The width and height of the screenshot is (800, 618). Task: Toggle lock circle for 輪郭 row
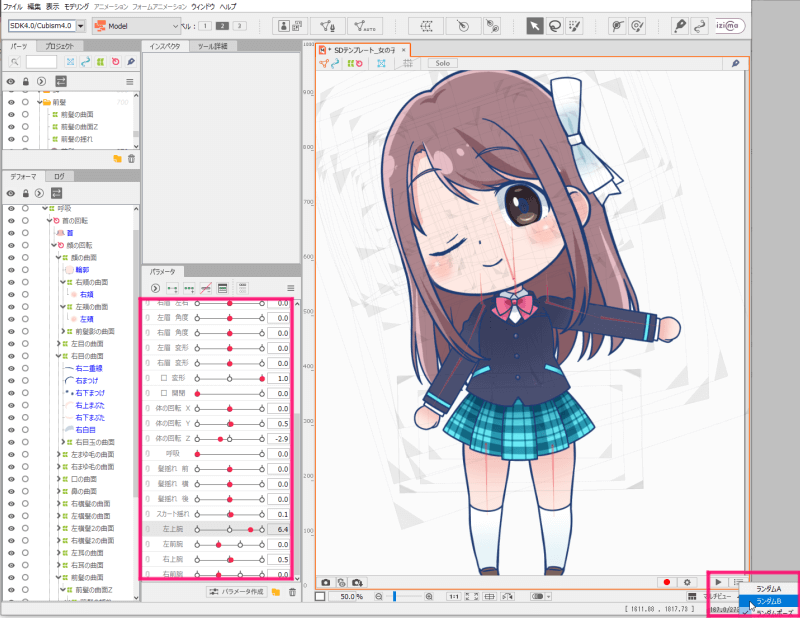[x=25, y=270]
